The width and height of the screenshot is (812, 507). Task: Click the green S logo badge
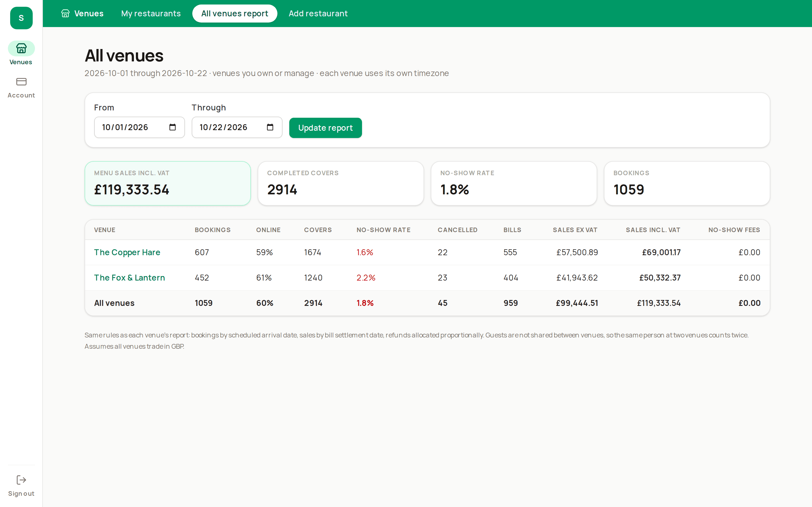tap(21, 18)
